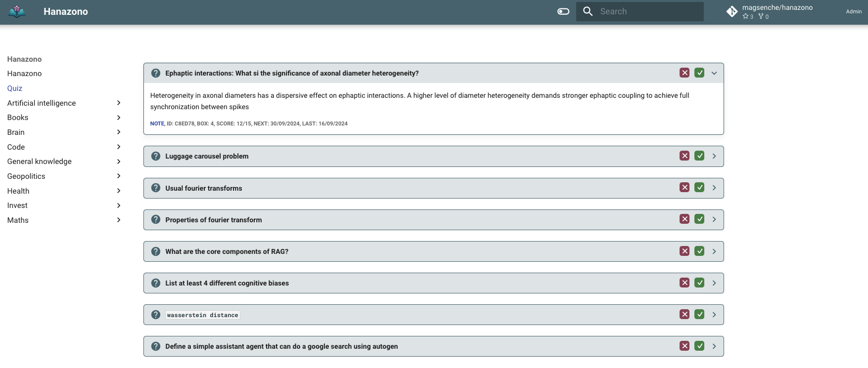
Task: Click the Hanazono book logo icon
Action: (x=17, y=11)
